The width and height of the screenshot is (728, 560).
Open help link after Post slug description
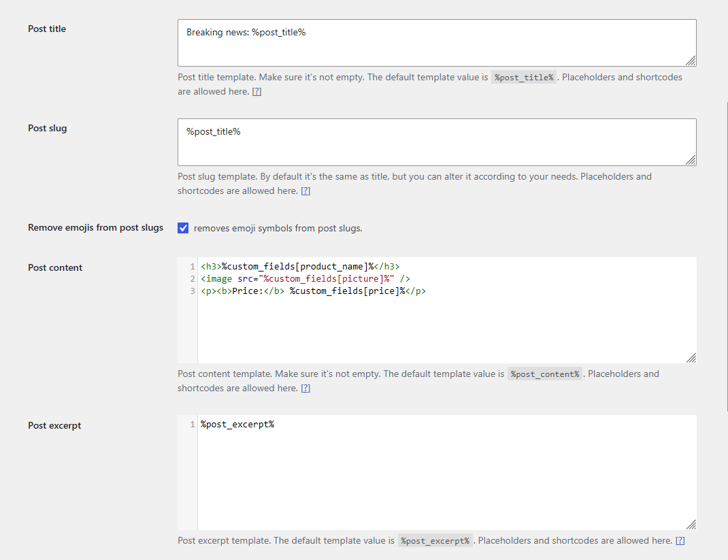305,191
